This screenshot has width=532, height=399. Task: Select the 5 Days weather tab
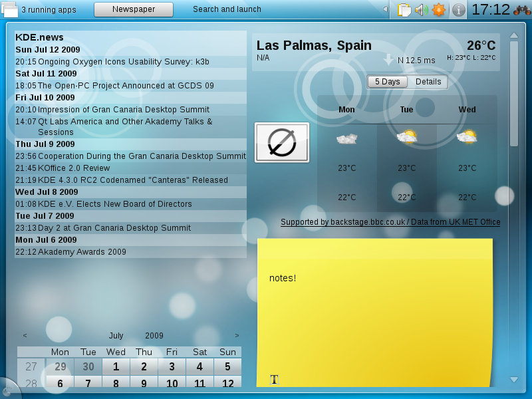[387, 82]
